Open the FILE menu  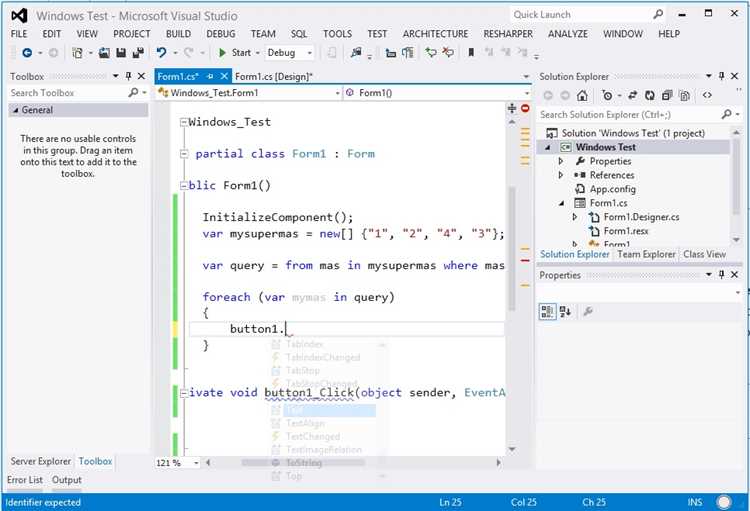[19, 34]
